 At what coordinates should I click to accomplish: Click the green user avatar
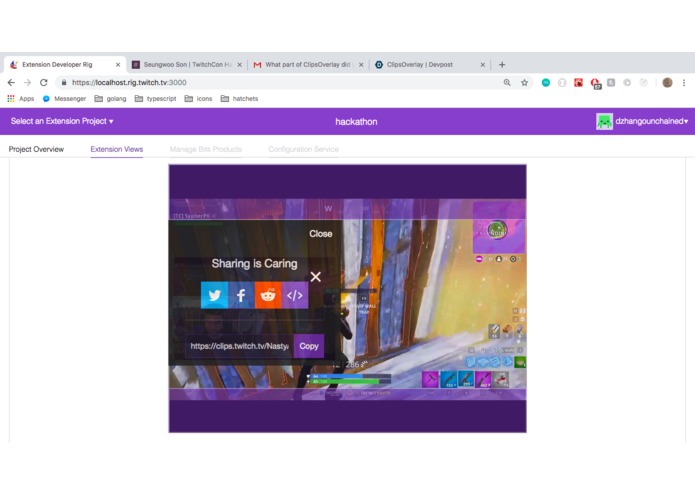pos(604,121)
